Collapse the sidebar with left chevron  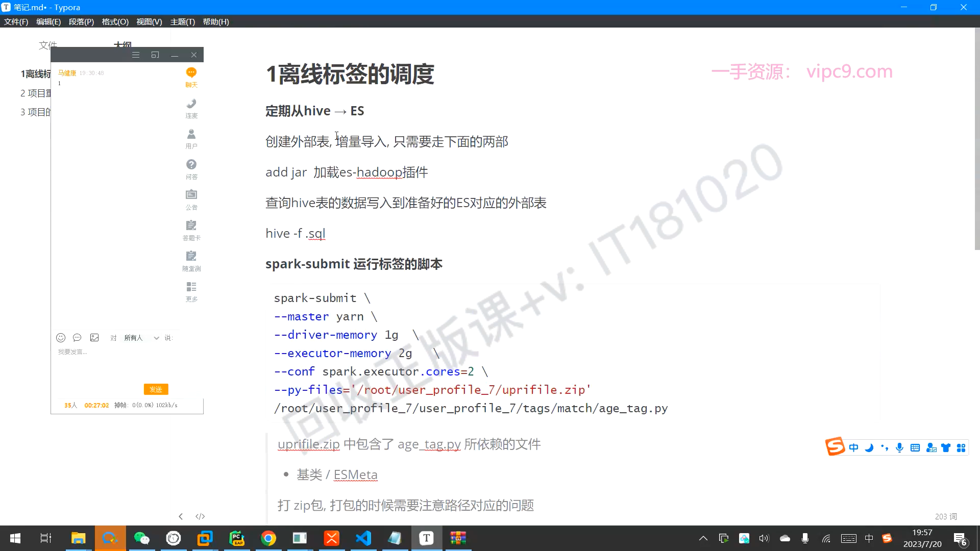(x=181, y=516)
